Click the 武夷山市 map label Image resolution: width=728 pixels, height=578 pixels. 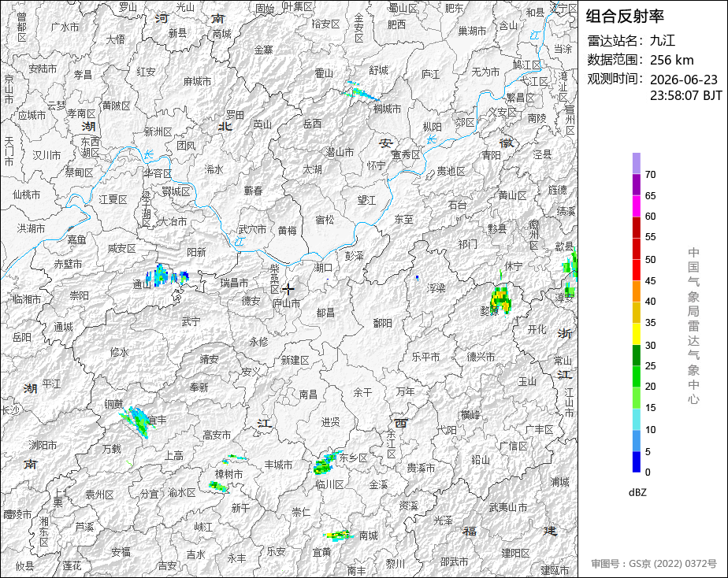pyautogui.click(x=508, y=507)
